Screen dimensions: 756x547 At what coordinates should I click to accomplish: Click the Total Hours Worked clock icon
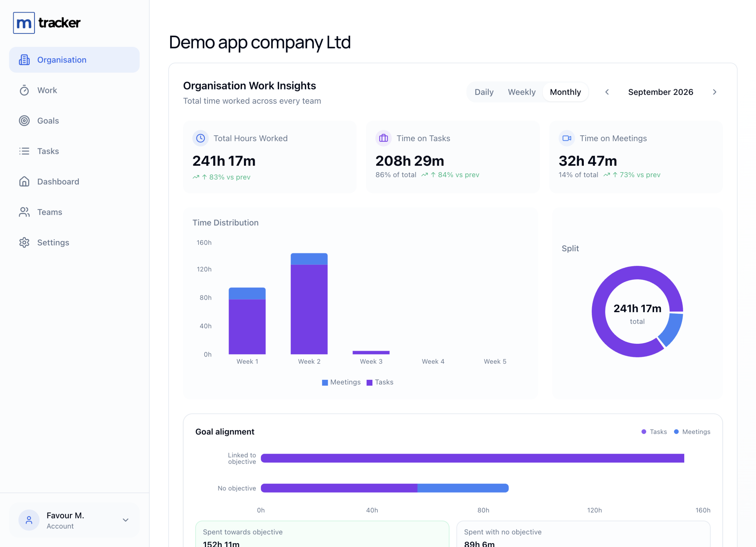(200, 138)
